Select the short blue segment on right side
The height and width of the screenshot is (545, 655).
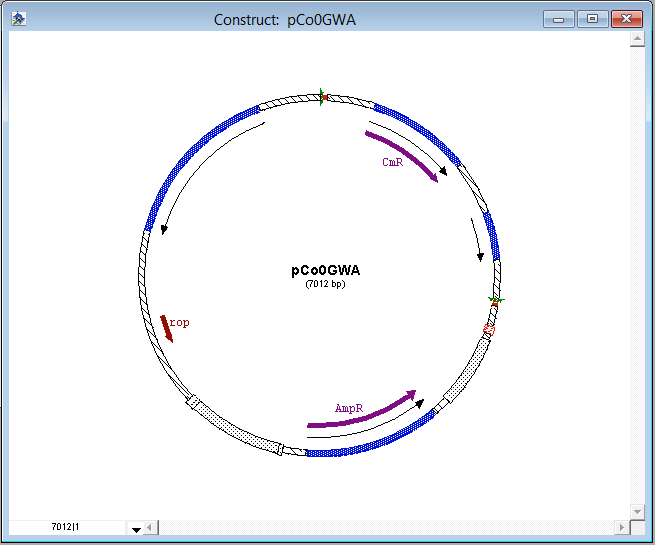tap(492, 236)
